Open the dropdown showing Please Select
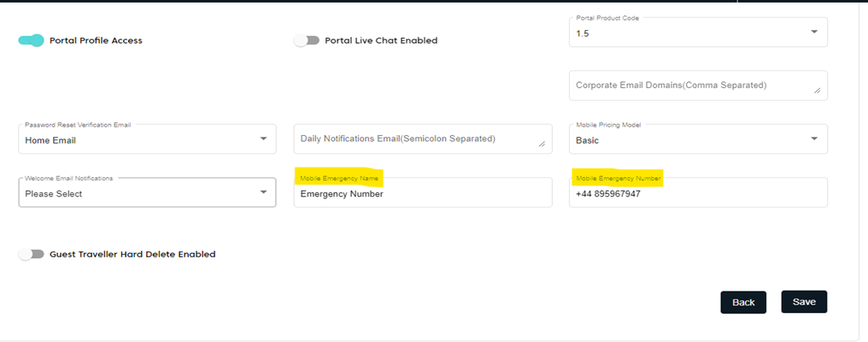The image size is (868, 342). [137, 193]
